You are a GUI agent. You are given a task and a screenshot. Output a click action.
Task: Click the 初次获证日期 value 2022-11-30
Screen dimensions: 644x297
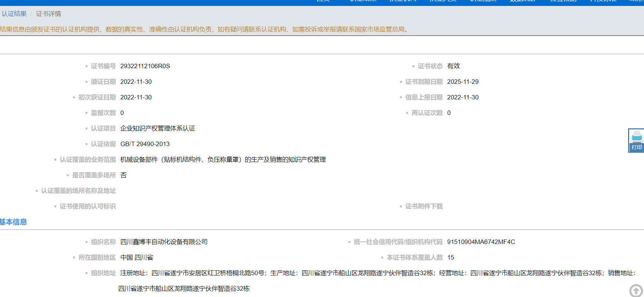coord(136,97)
